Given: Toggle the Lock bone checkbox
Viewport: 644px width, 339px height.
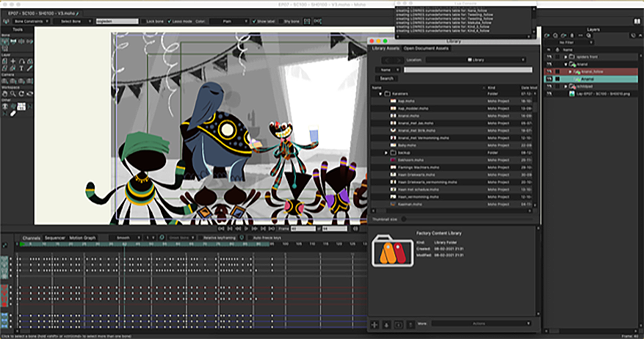Looking at the screenshot, I should (143, 21).
